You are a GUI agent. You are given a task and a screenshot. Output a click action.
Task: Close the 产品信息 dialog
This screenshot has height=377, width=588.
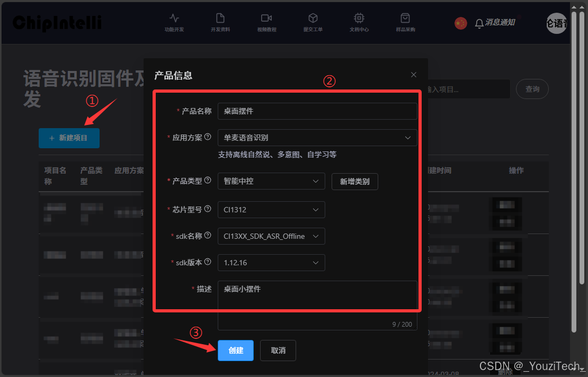[414, 75]
